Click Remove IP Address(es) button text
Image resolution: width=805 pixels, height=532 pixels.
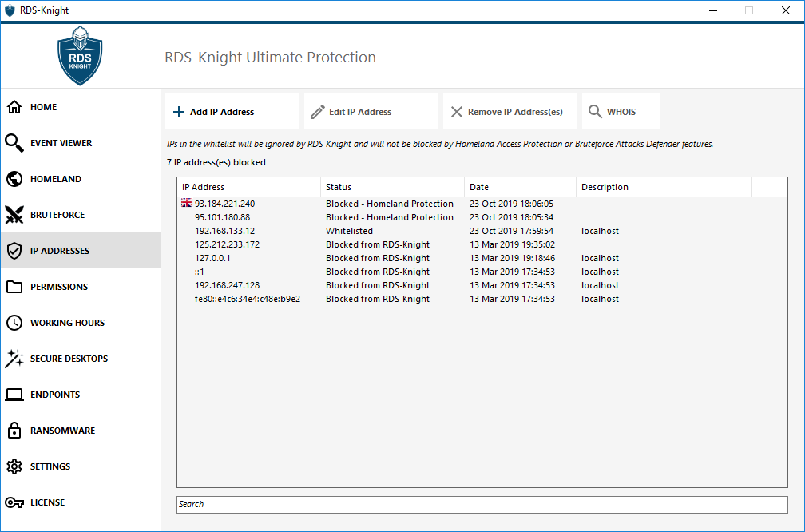(x=515, y=112)
